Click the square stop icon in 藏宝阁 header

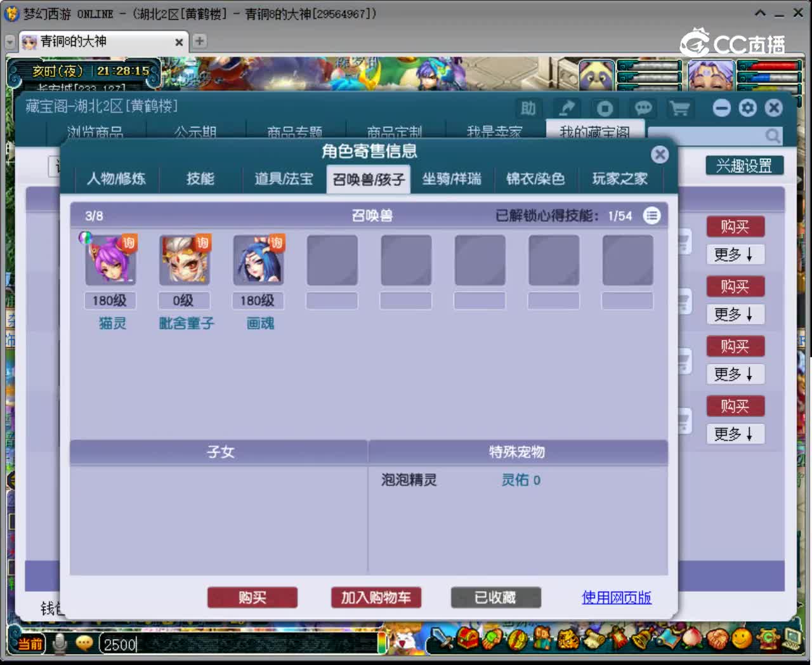click(605, 109)
